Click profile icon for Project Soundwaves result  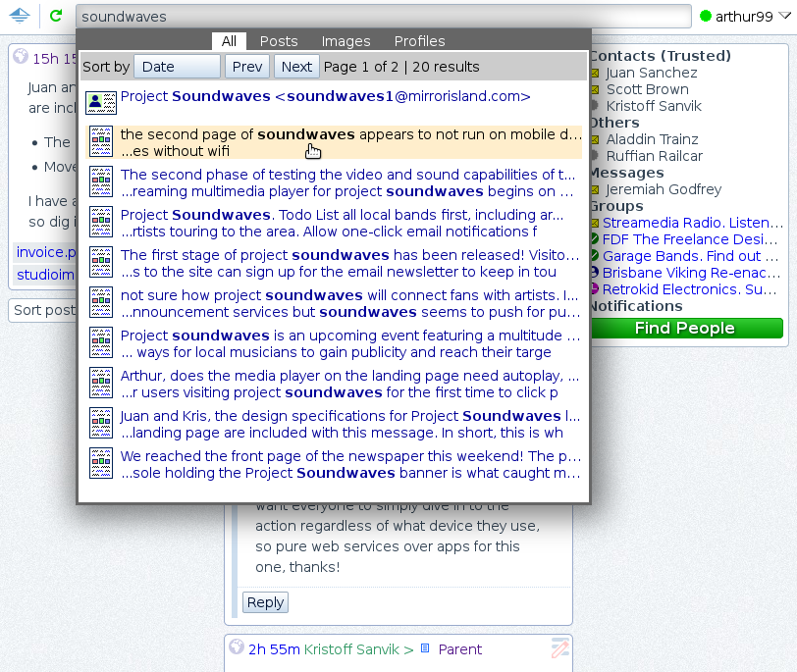(x=101, y=103)
